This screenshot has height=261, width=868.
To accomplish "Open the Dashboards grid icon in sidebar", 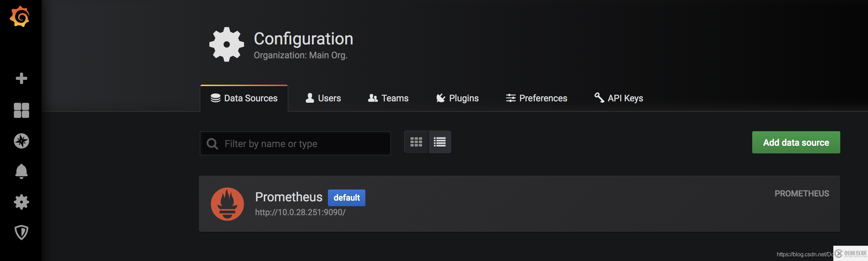I will tap(21, 110).
